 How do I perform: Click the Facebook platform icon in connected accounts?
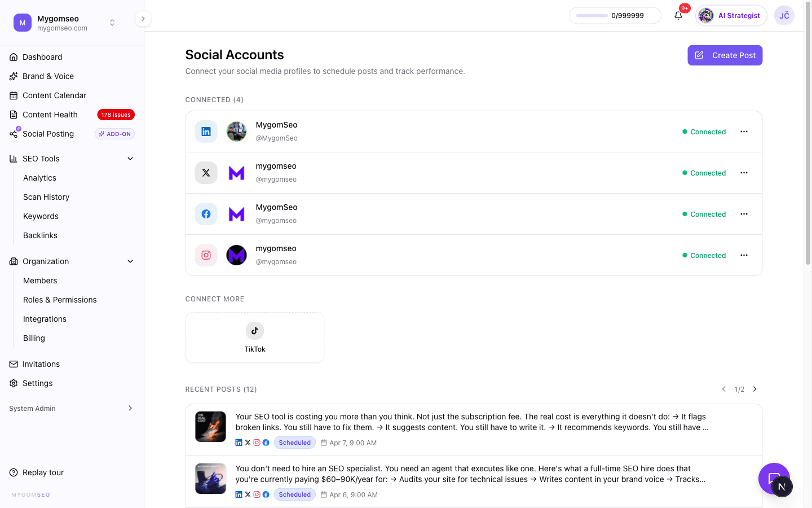pyautogui.click(x=206, y=214)
